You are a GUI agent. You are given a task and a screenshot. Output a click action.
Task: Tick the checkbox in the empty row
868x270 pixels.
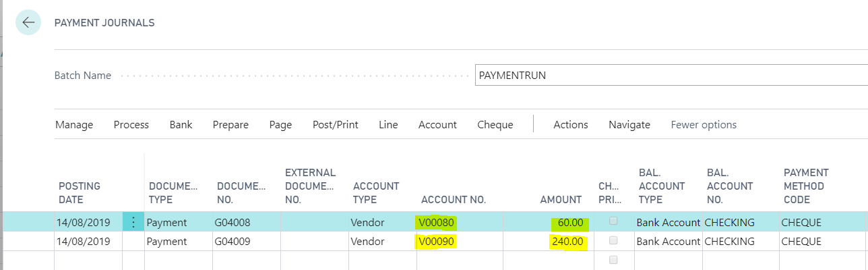[x=613, y=260]
